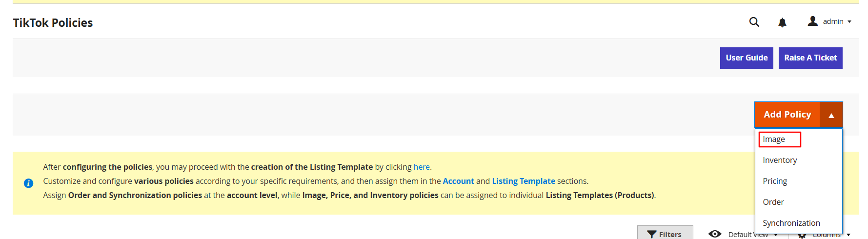Image resolution: width=868 pixels, height=239 pixels.
Task: Open the Listing Template link
Action: tap(523, 181)
